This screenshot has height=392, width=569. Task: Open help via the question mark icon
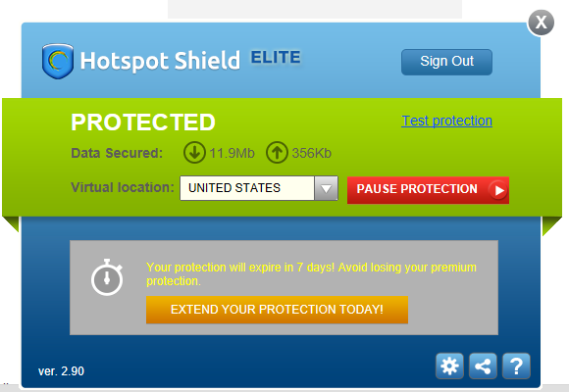[x=516, y=366]
